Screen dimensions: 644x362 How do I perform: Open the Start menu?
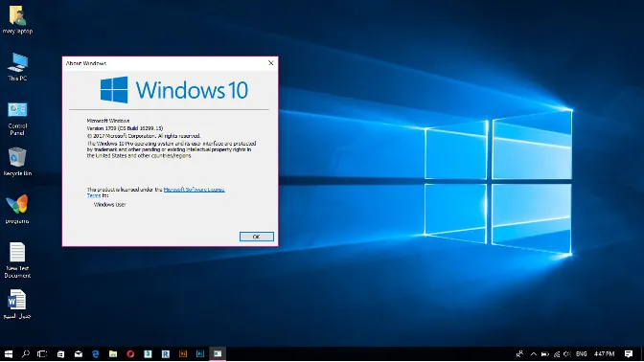pyautogui.click(x=9, y=353)
